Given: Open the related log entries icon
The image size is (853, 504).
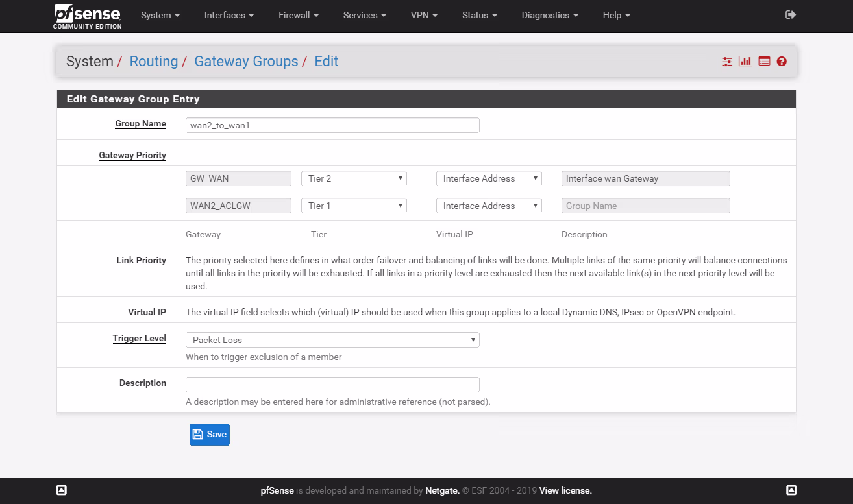Looking at the screenshot, I should tap(764, 62).
